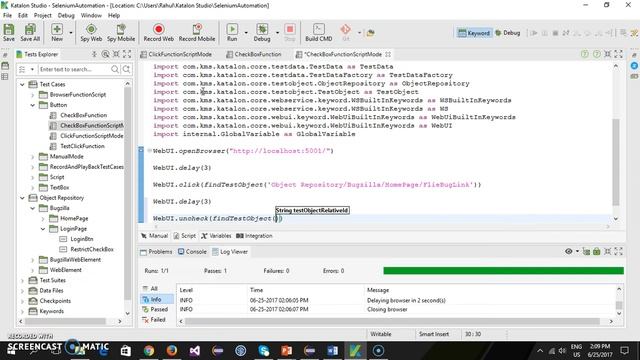This screenshot has width=640, height=360.
Task: Select the ClickFunctionScriptMode test case
Action: [x=91, y=136]
